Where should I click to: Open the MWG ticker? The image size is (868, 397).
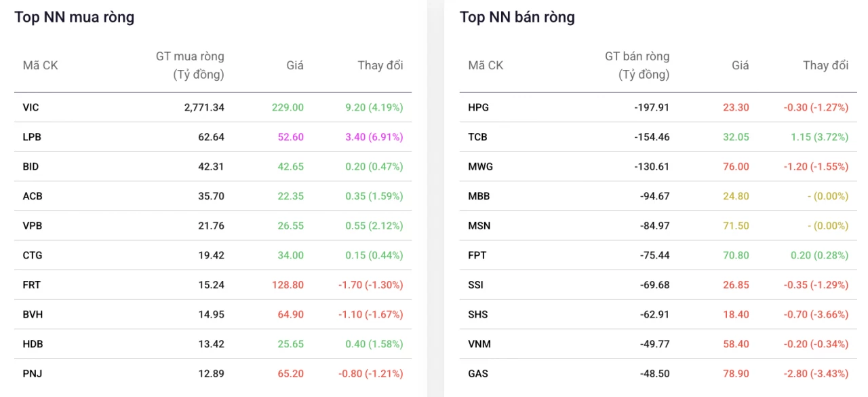480,166
